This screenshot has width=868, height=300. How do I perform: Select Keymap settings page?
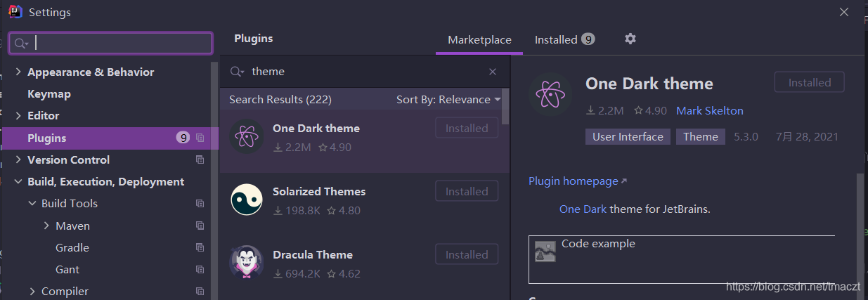pos(48,93)
